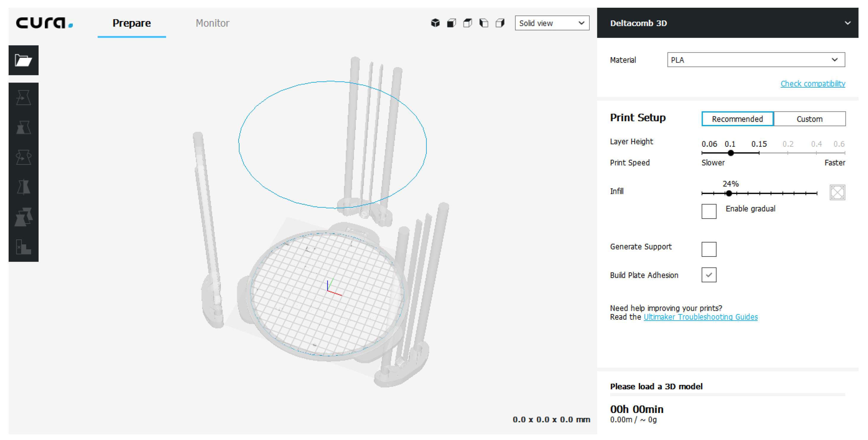The width and height of the screenshot is (868, 440).
Task: Click the Check compatibility link
Action: tap(813, 84)
